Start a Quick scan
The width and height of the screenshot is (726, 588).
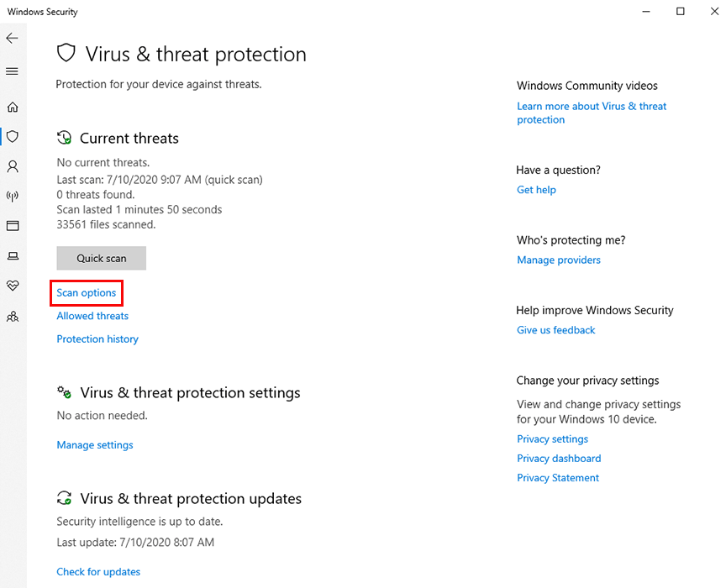point(101,258)
